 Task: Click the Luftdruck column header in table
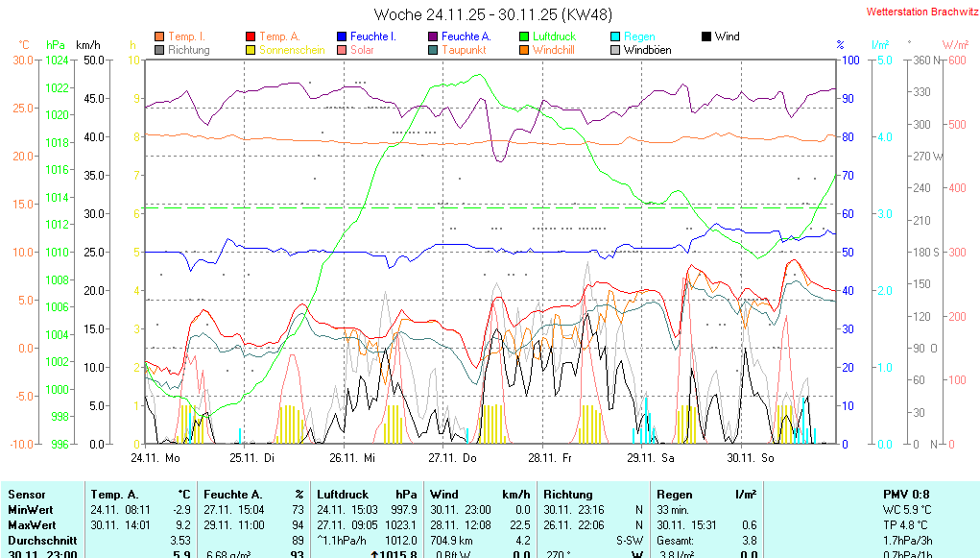click(x=342, y=495)
